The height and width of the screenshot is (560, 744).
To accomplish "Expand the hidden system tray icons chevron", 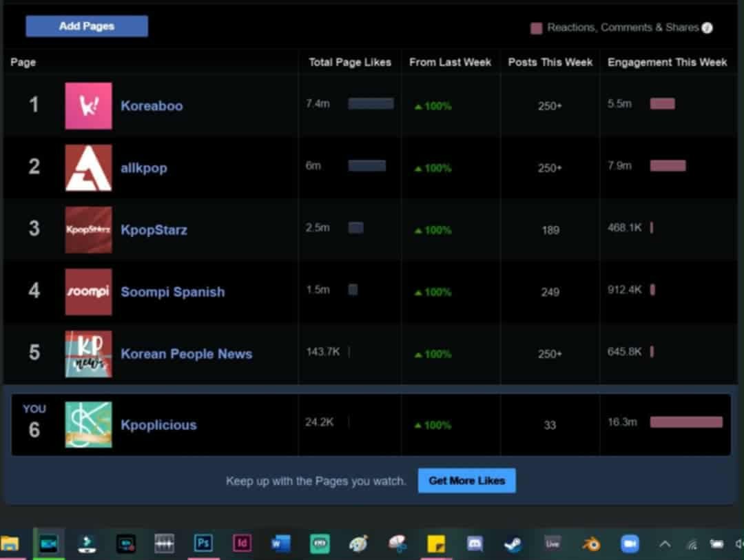I will (x=665, y=544).
